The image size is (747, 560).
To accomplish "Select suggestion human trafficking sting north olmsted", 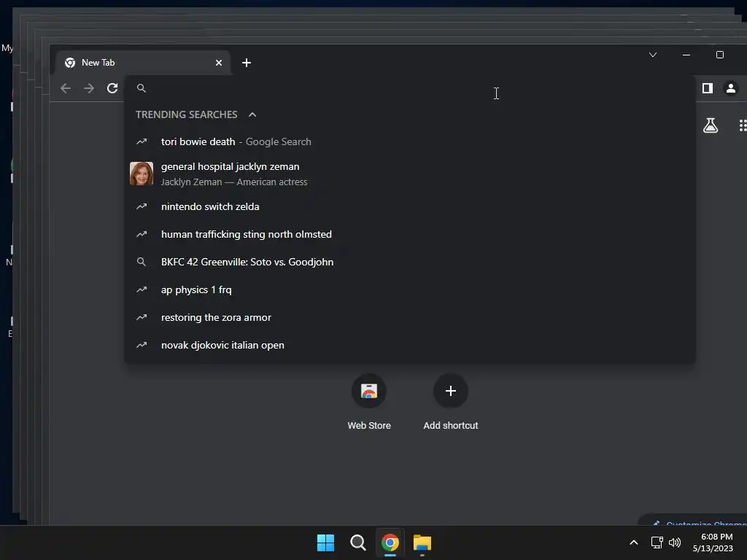I will pos(410,234).
